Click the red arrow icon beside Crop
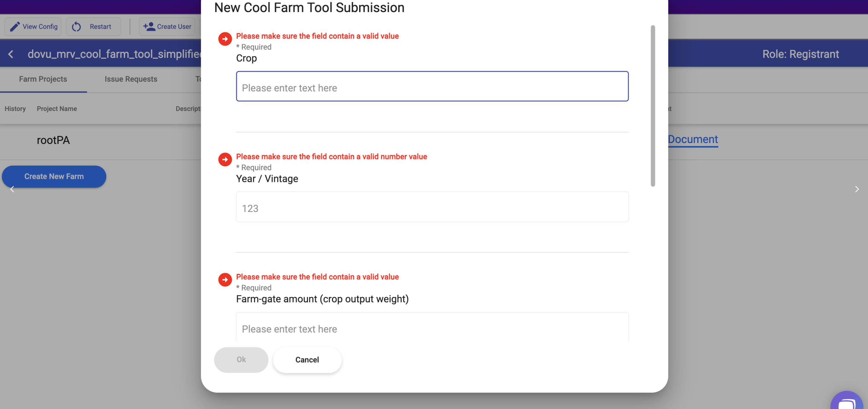The width and height of the screenshot is (868, 409). pyautogui.click(x=225, y=39)
